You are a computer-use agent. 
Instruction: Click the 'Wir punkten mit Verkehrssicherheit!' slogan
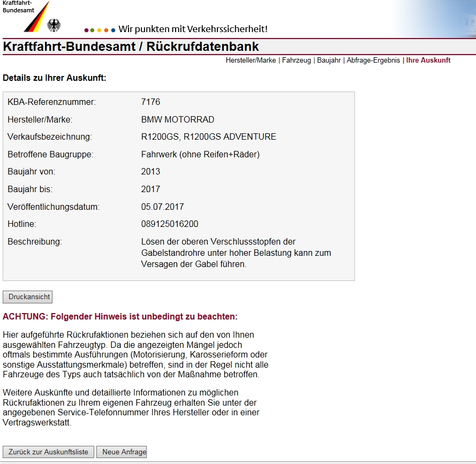click(x=193, y=29)
